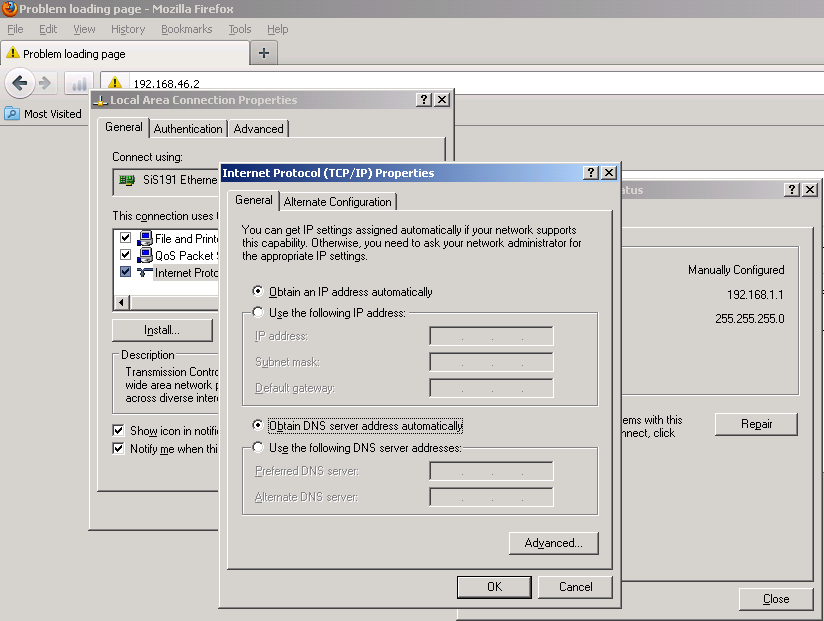Click the QoS Packet Scheduler icon
The height and width of the screenshot is (621, 824).
[x=146, y=254]
